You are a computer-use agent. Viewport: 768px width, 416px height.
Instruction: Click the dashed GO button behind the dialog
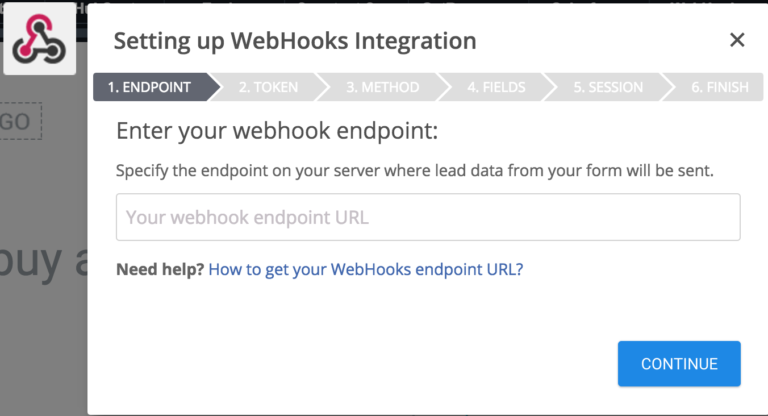tap(20, 123)
